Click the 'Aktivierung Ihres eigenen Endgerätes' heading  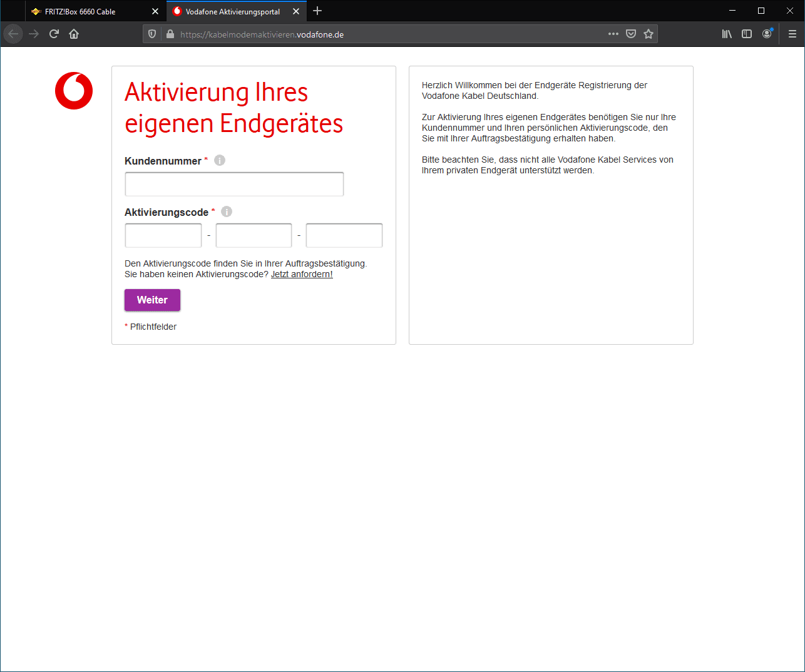pyautogui.click(x=233, y=108)
